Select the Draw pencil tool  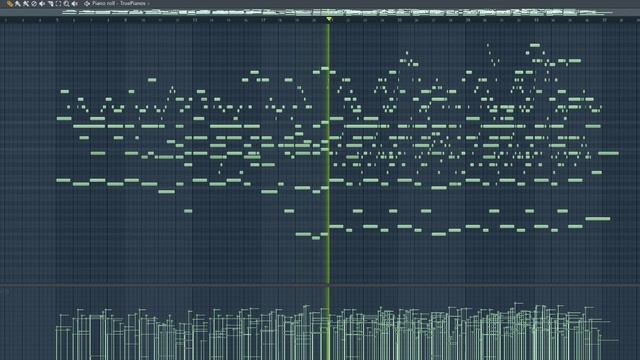click(10, 4)
